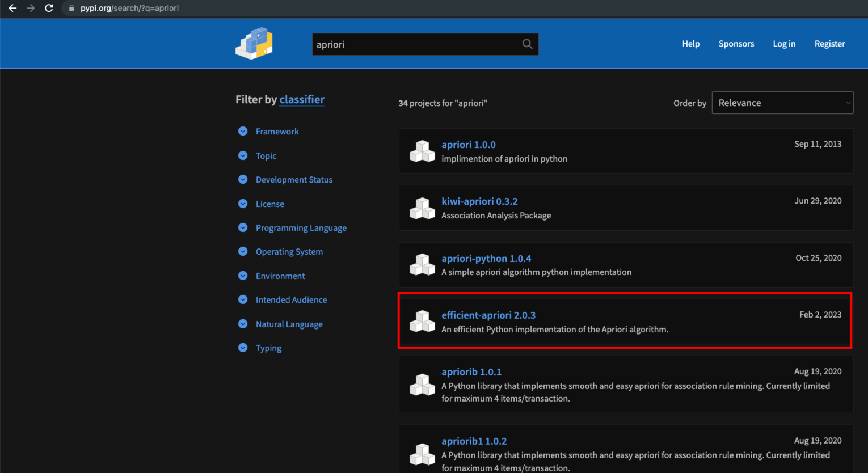868x473 pixels.
Task: Click the Programming Language filter label
Action: (301, 228)
